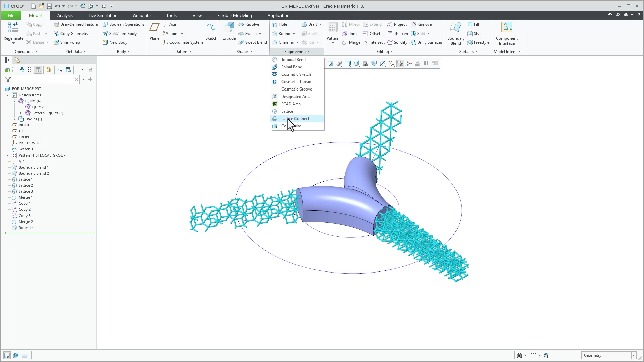Click the Boolean Operations button
The width and height of the screenshot is (644, 362).
[x=123, y=24]
